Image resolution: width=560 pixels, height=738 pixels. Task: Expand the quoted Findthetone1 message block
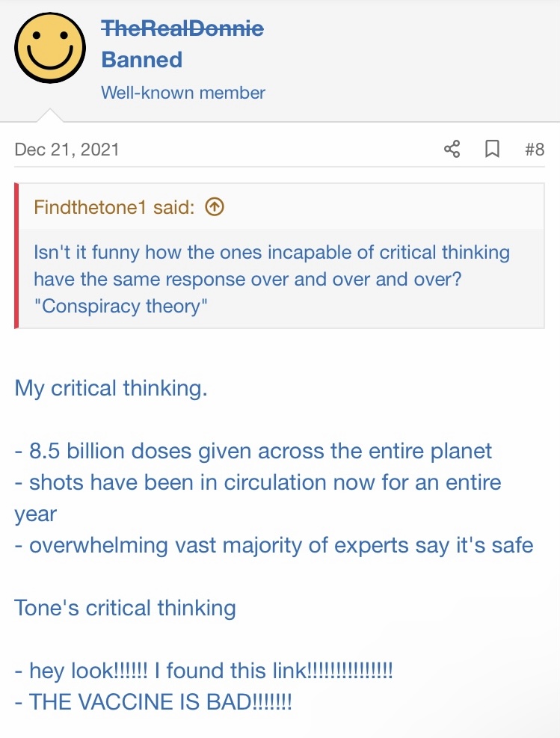(280, 277)
